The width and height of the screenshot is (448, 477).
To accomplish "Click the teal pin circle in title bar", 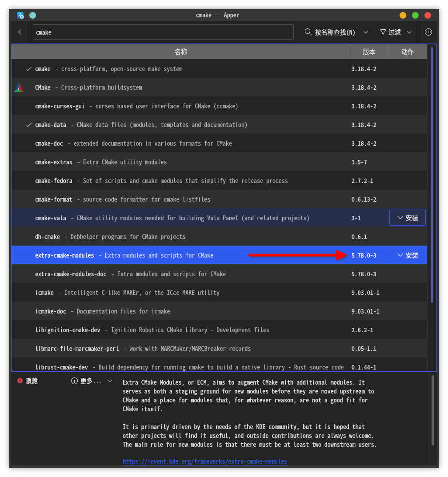I will pos(32,15).
